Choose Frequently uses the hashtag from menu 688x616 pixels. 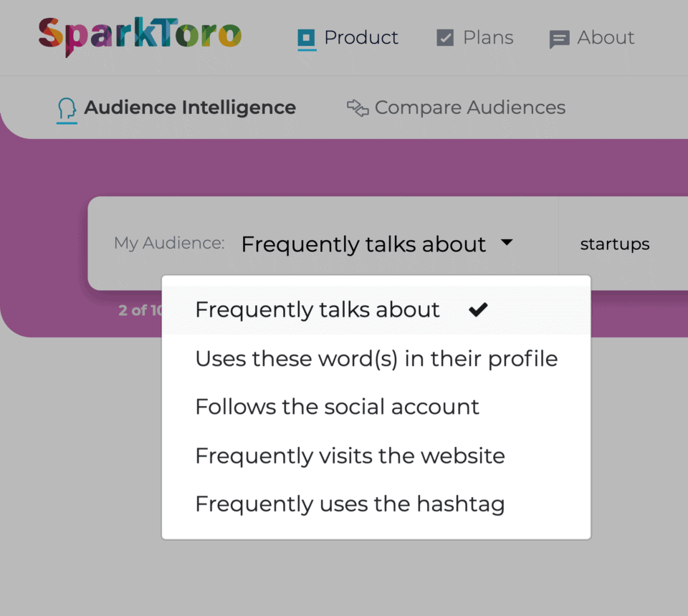[x=350, y=504]
